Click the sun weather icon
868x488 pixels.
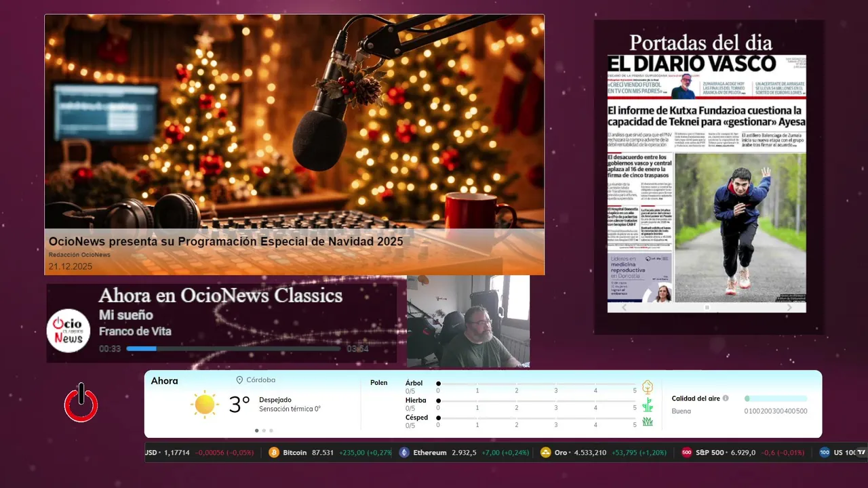[204, 405]
